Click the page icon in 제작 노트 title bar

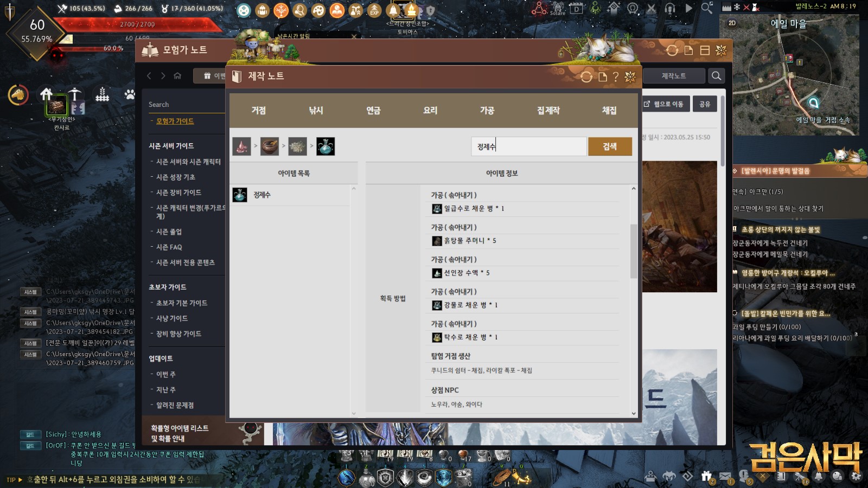602,76
